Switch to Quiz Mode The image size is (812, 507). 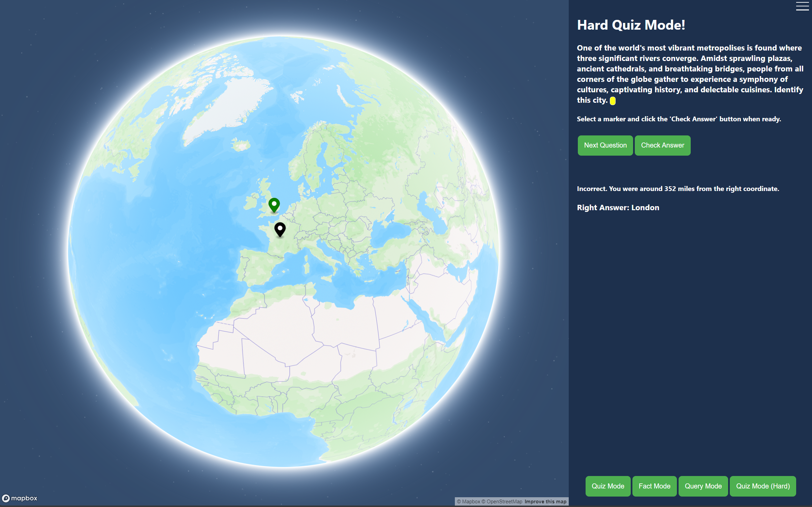pos(607,486)
